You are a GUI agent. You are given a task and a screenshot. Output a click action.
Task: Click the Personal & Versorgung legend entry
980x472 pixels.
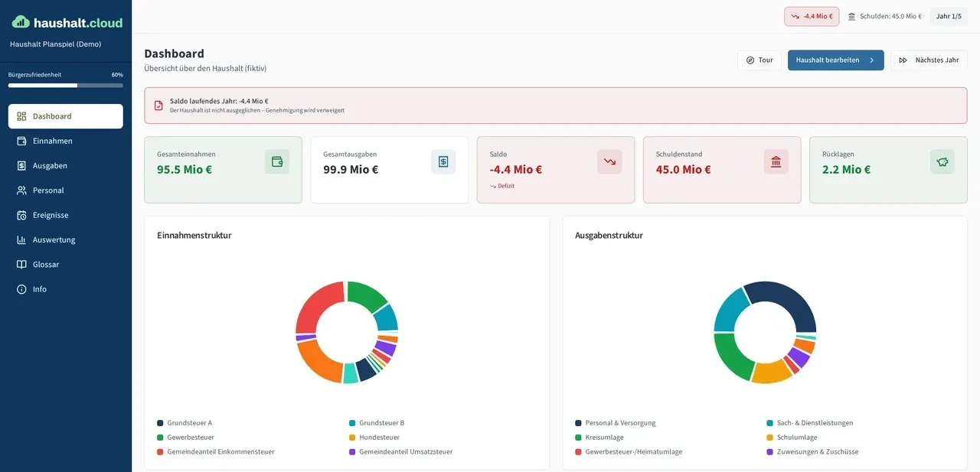(x=616, y=423)
